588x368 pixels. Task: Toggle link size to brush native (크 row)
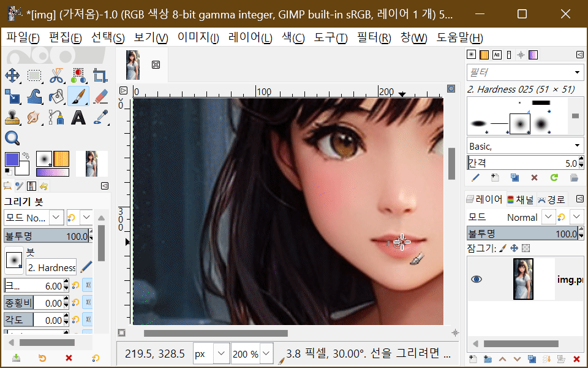coord(88,285)
